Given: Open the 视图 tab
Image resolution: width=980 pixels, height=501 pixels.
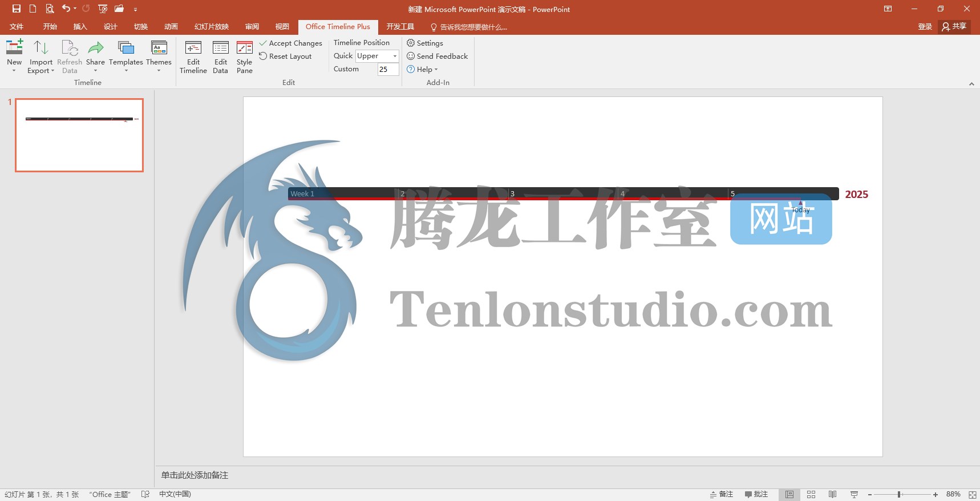Looking at the screenshot, I should 282,27.
